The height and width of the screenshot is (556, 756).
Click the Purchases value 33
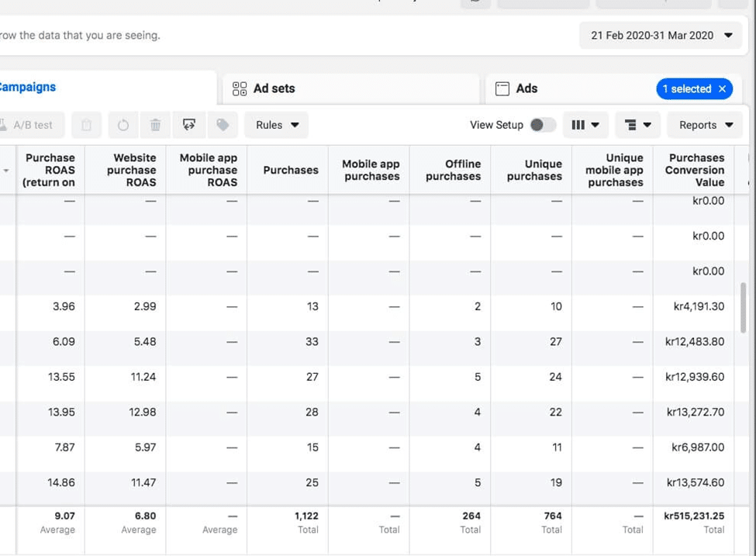(312, 342)
